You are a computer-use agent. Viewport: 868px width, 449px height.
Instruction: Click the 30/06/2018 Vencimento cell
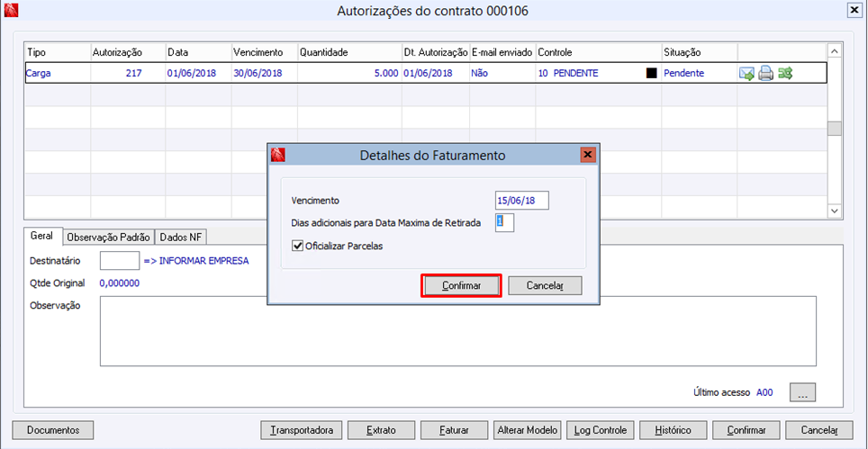(265, 73)
